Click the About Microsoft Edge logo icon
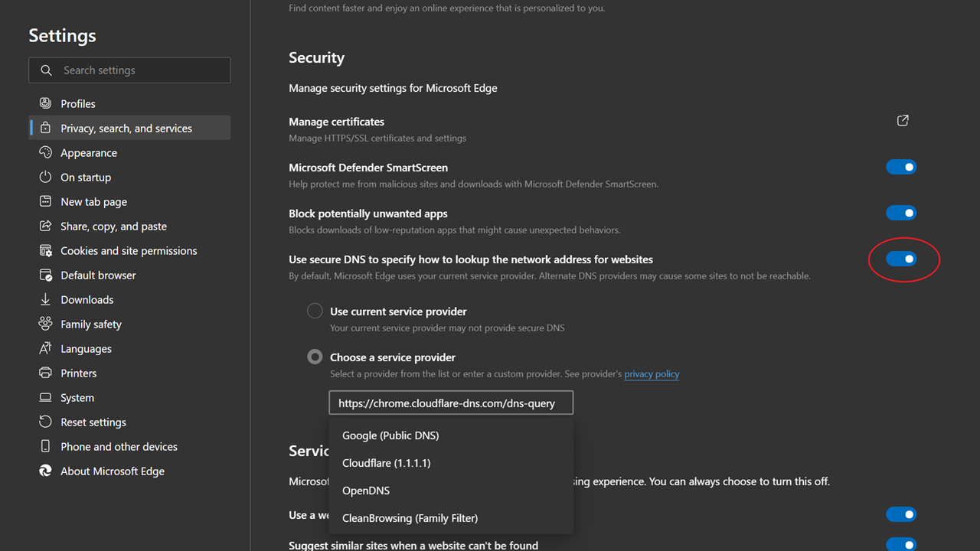Image resolution: width=980 pixels, height=551 pixels. pyautogui.click(x=45, y=471)
